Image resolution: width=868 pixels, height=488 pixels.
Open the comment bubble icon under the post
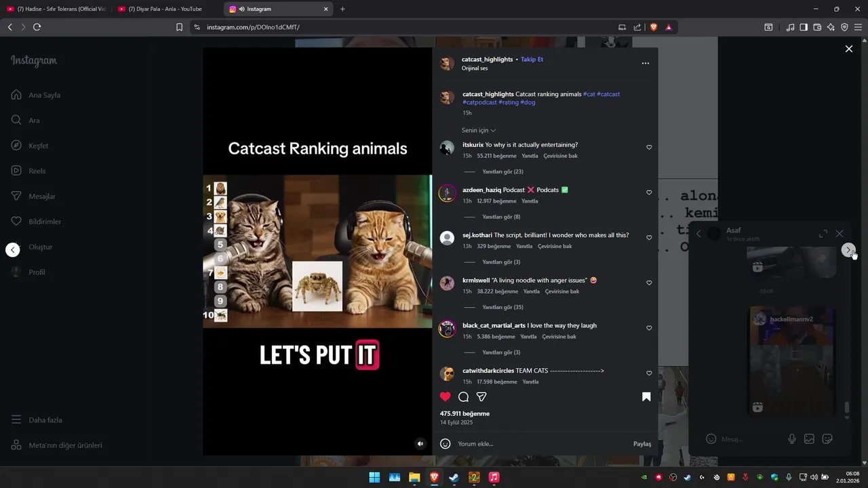coord(463,396)
